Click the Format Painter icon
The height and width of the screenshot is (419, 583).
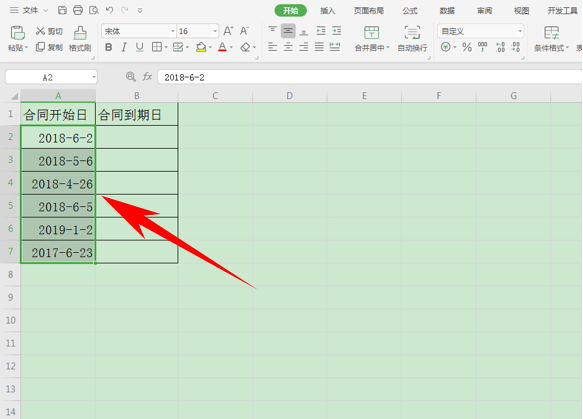click(80, 33)
